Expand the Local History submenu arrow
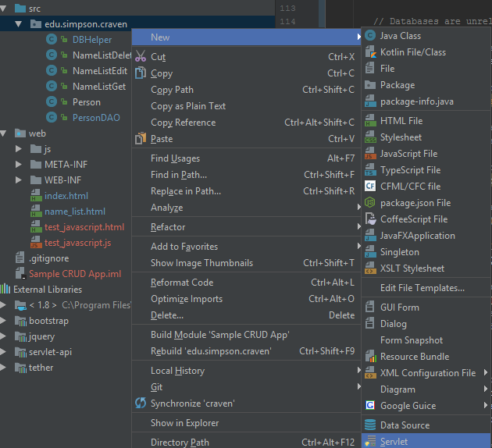The height and width of the screenshot is (448, 492). point(358,370)
